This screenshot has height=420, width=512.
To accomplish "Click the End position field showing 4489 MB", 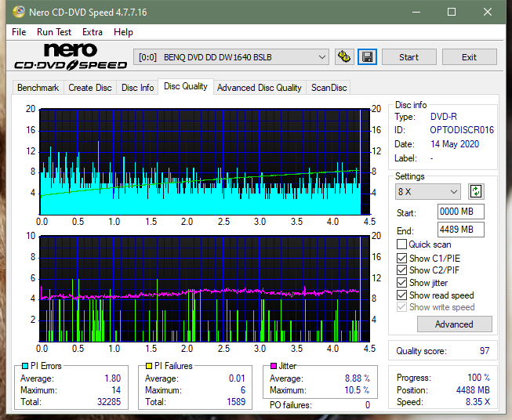I will (460, 230).
